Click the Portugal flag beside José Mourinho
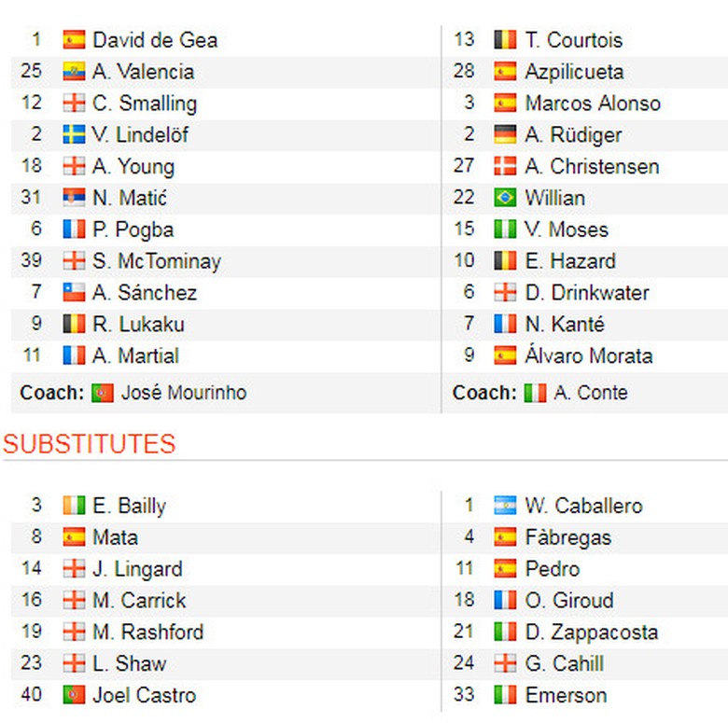This screenshot has width=728, height=723. (x=103, y=394)
